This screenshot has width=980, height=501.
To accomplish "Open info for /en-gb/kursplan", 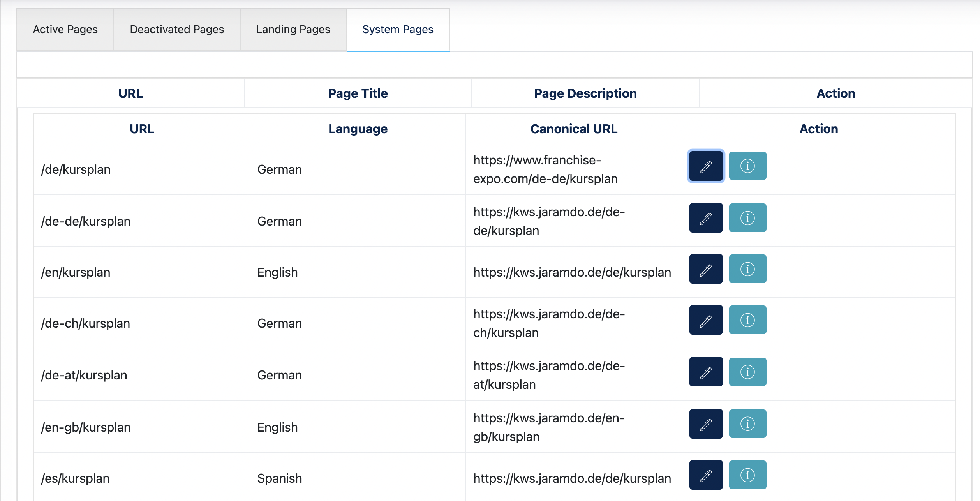I will [x=747, y=424].
